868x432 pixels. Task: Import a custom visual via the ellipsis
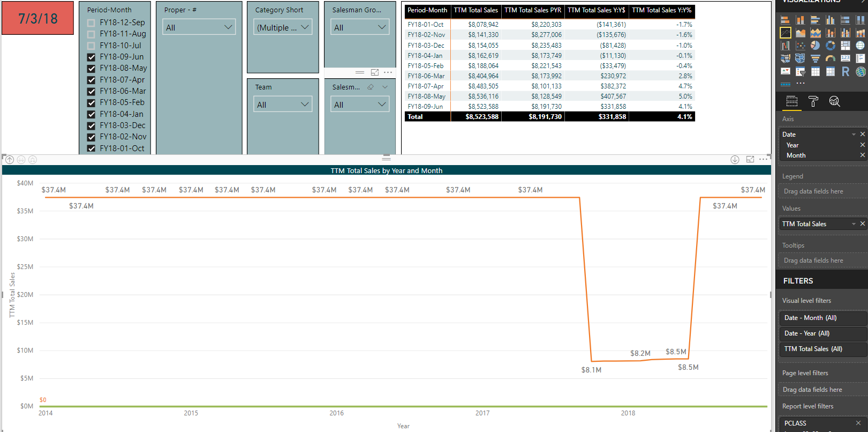[x=801, y=84]
